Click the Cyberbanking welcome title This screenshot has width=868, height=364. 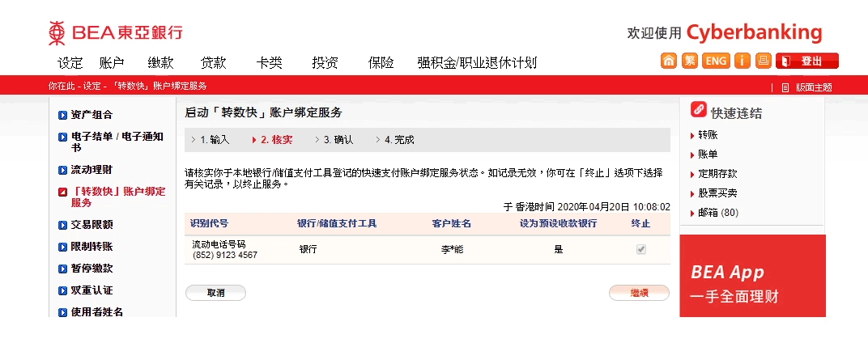click(x=754, y=32)
